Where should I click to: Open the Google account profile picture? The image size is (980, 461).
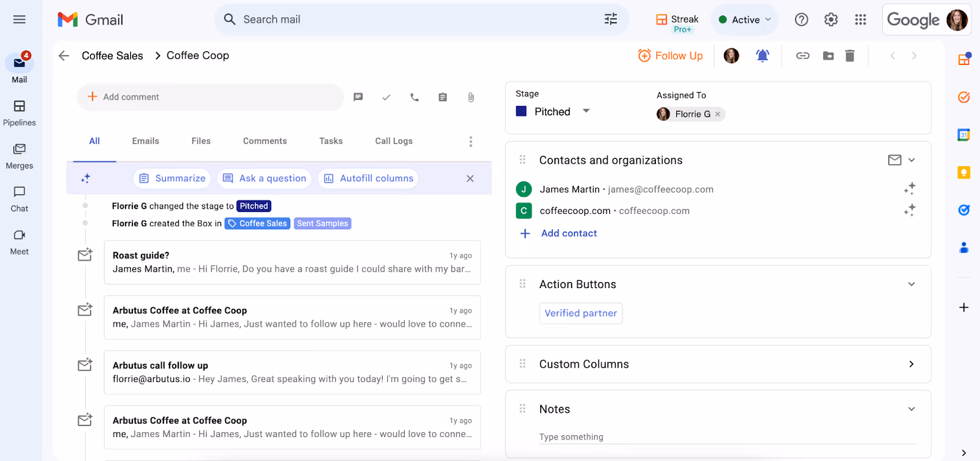pyautogui.click(x=957, y=20)
